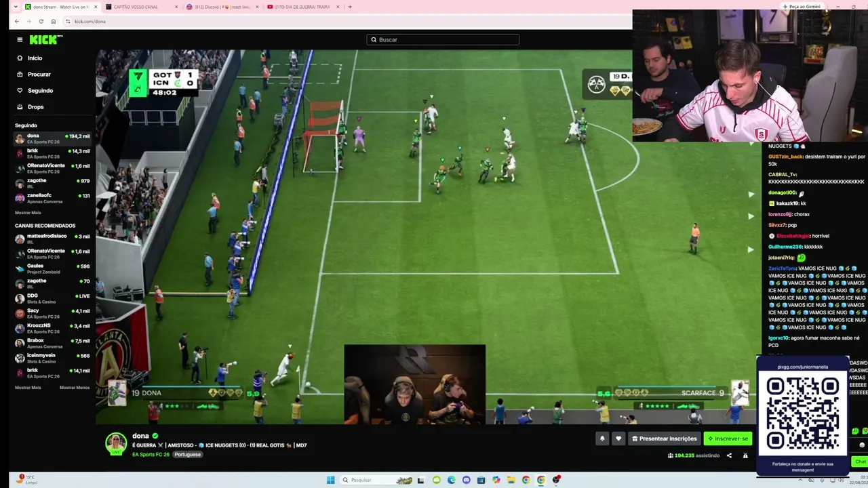868x488 pixels.
Task: Open OBS Studio from the taskbar
Action: (556, 480)
